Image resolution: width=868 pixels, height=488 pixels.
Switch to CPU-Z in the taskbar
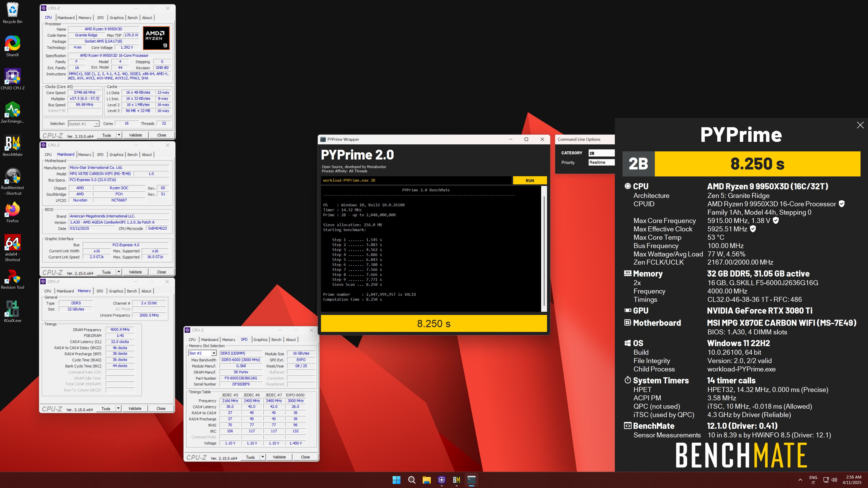point(441,480)
